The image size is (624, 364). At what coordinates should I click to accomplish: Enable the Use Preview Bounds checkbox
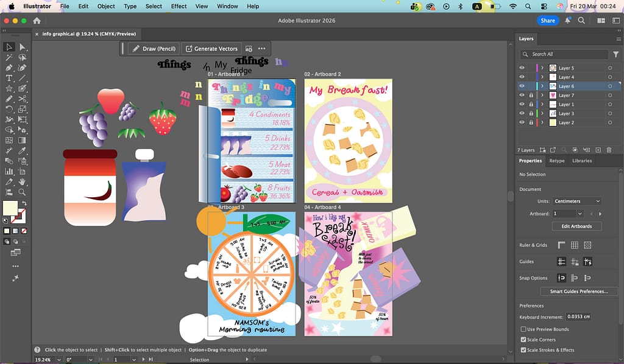pos(523,329)
